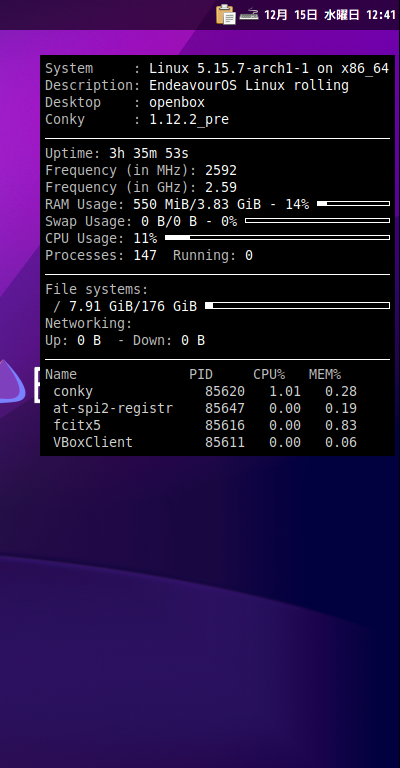Click the '7.91 GiB/176 GiB' disk usage text

click(133, 307)
